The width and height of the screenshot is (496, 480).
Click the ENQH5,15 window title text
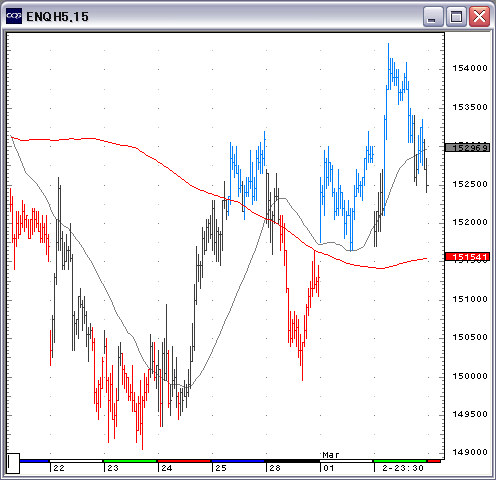pos(57,17)
